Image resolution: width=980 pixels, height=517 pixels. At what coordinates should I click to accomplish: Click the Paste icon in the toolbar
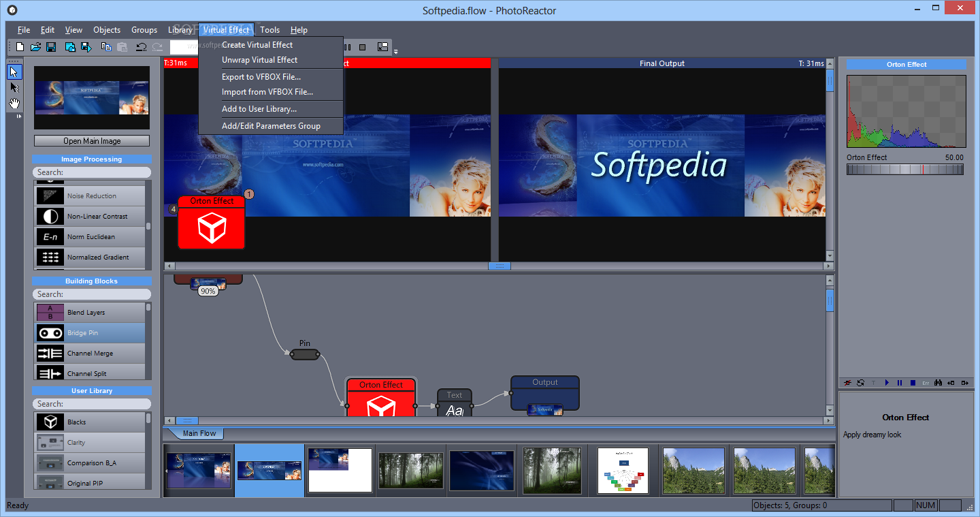click(122, 47)
